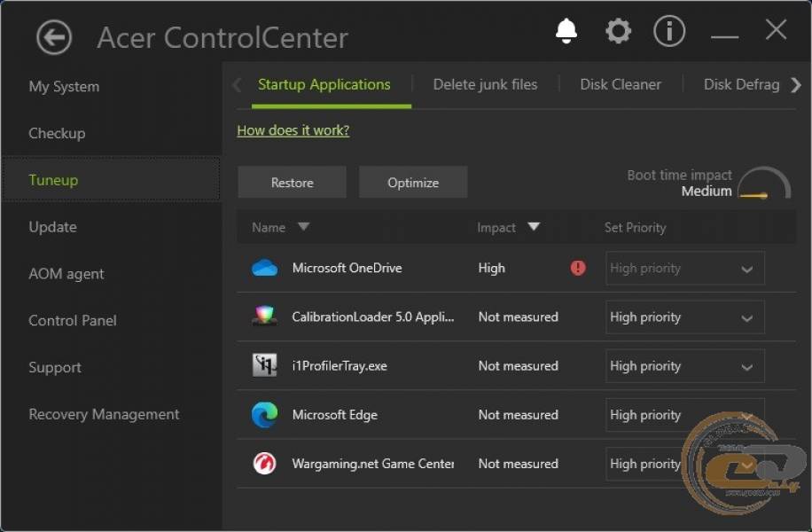
Task: Select the Microsoft Edge row name
Action: (334, 415)
